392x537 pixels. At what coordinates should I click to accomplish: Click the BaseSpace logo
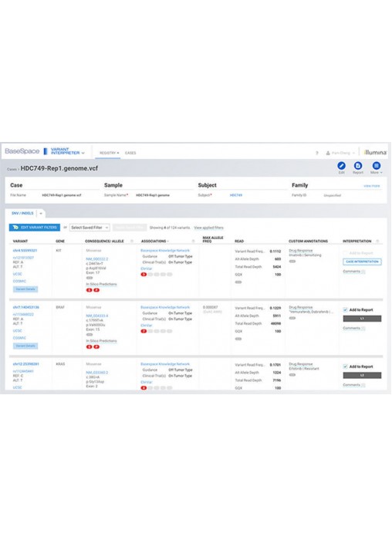coord(22,151)
